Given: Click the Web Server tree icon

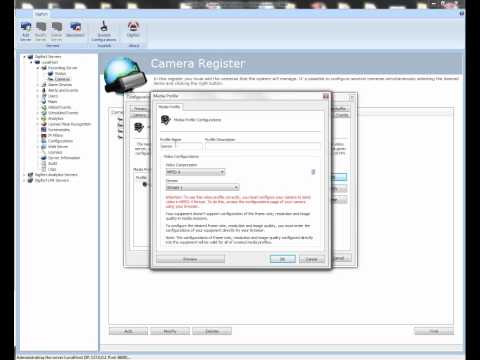Looking at the screenshot, I should [44, 147].
